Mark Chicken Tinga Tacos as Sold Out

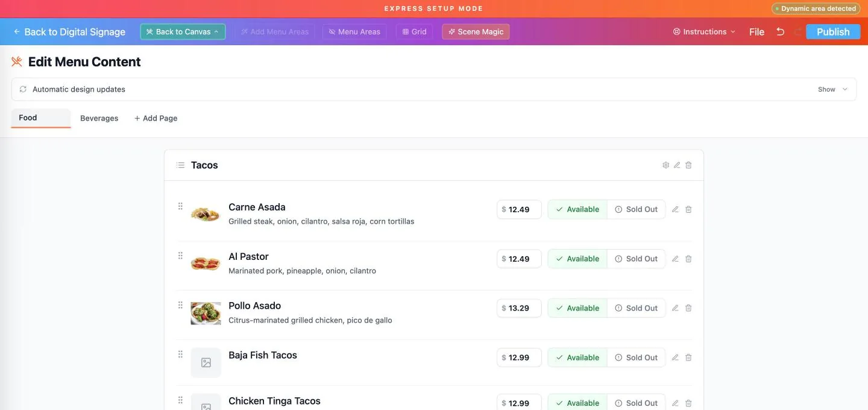point(636,403)
